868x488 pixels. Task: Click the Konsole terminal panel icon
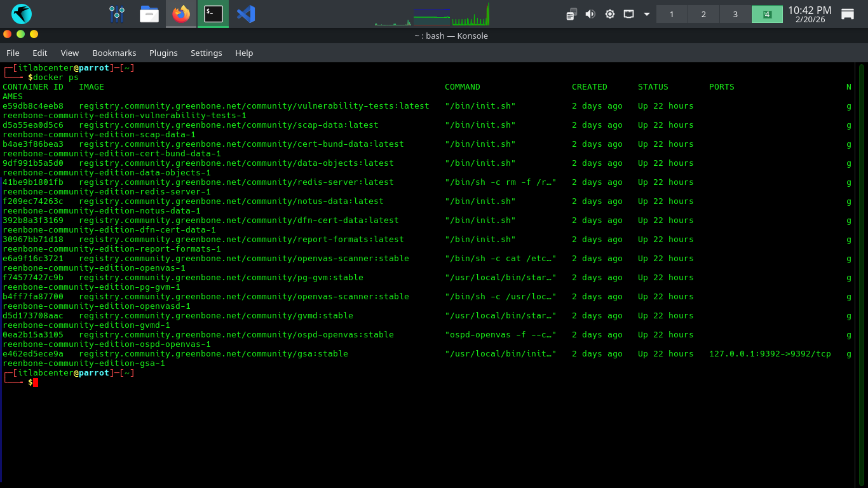213,13
